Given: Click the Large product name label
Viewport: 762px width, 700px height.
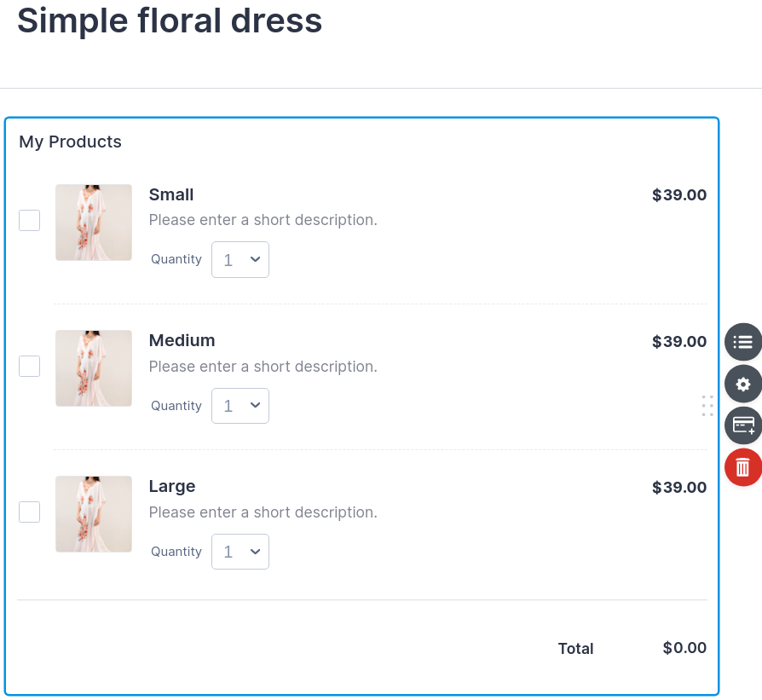Looking at the screenshot, I should (172, 486).
